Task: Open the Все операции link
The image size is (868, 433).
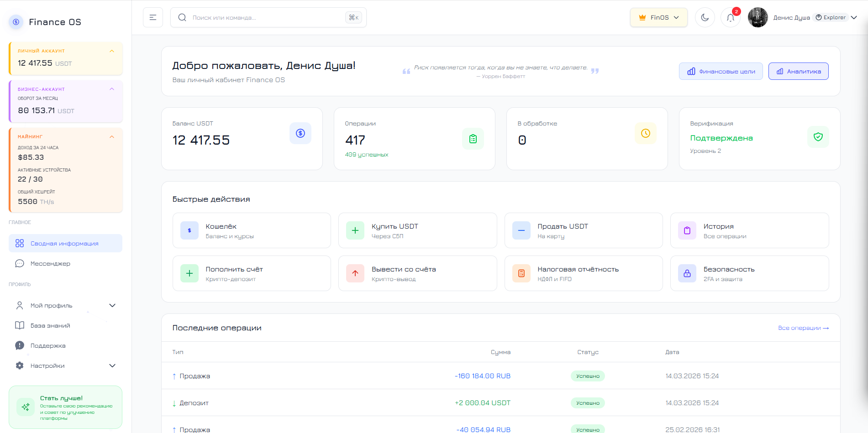Action: [x=803, y=328]
